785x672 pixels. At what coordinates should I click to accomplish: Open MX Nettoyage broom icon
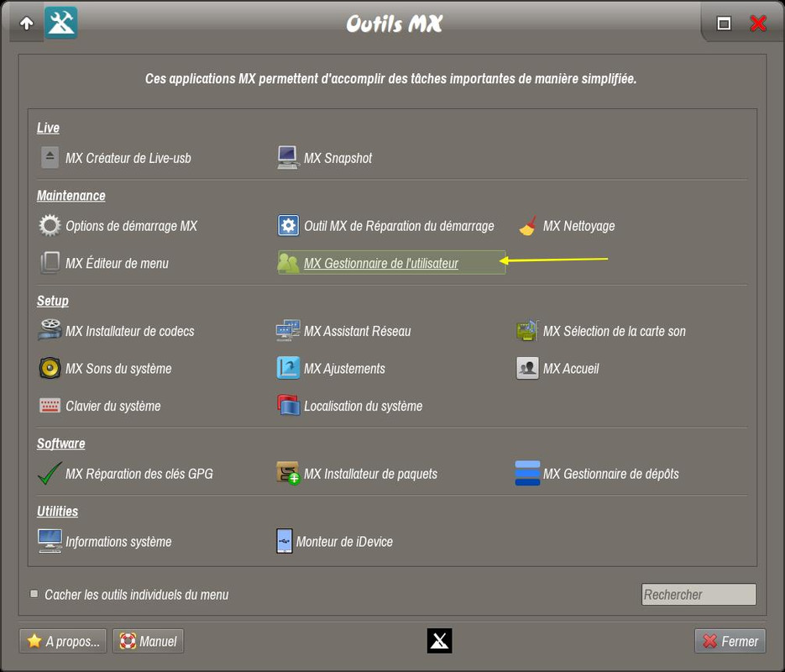[528, 226]
